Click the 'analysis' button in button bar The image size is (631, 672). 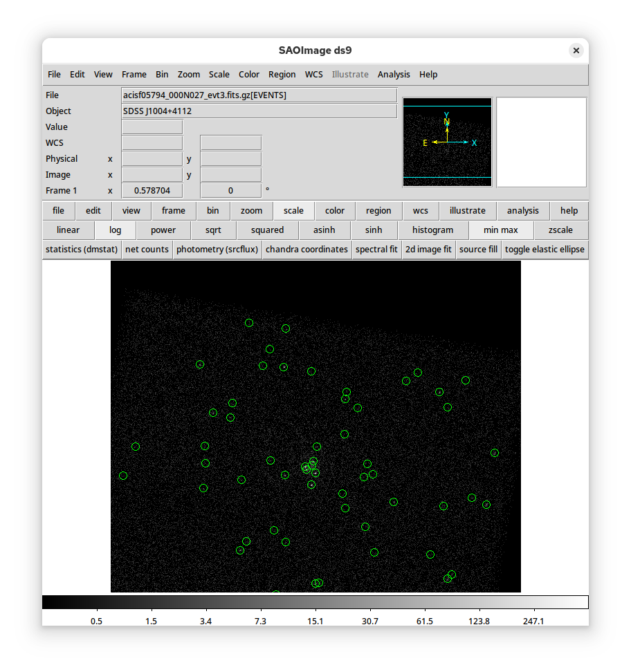coord(522,211)
